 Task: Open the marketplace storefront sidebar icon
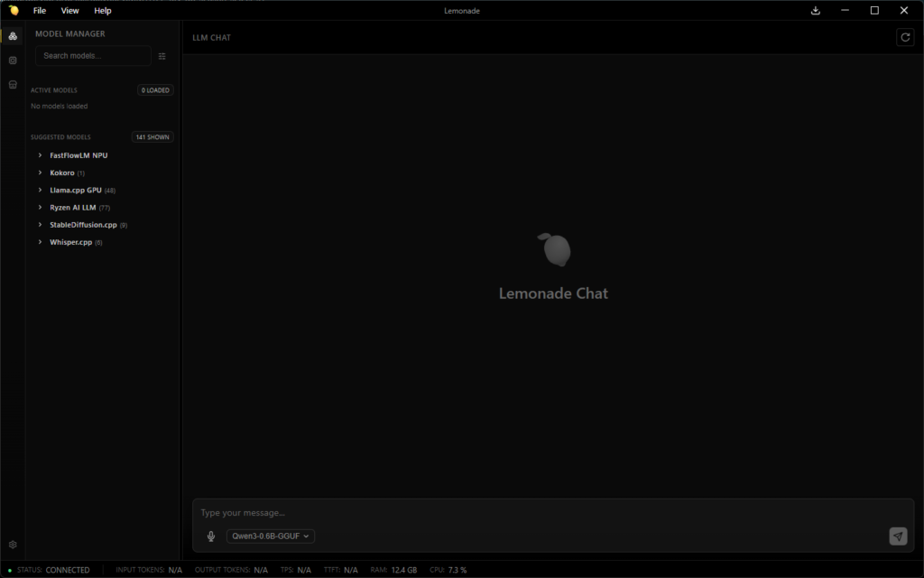click(13, 84)
